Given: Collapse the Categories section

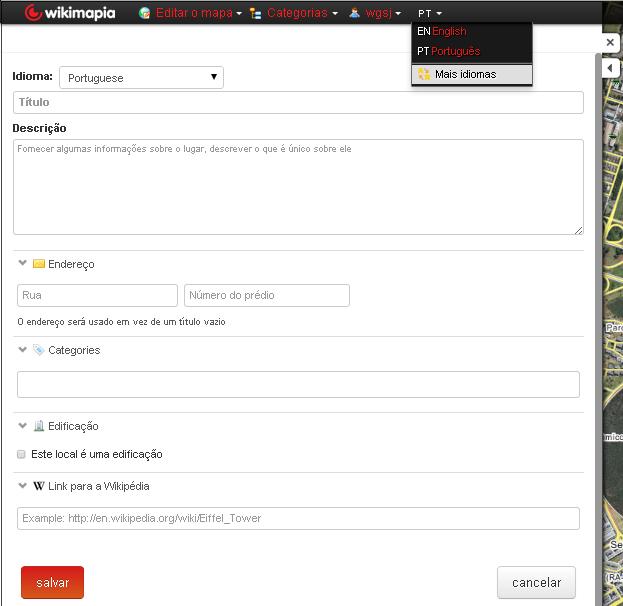Looking at the screenshot, I should pyautogui.click(x=23, y=350).
